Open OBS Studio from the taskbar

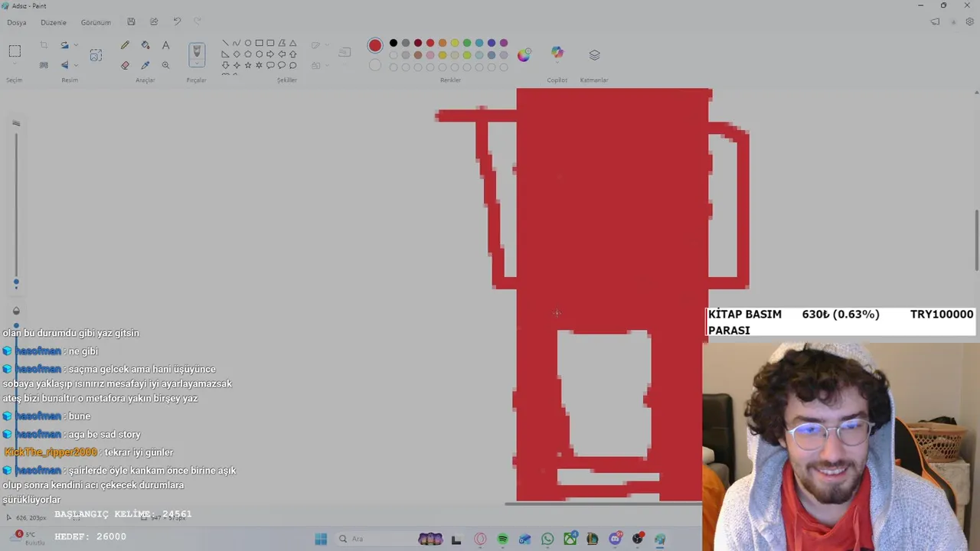(x=638, y=539)
